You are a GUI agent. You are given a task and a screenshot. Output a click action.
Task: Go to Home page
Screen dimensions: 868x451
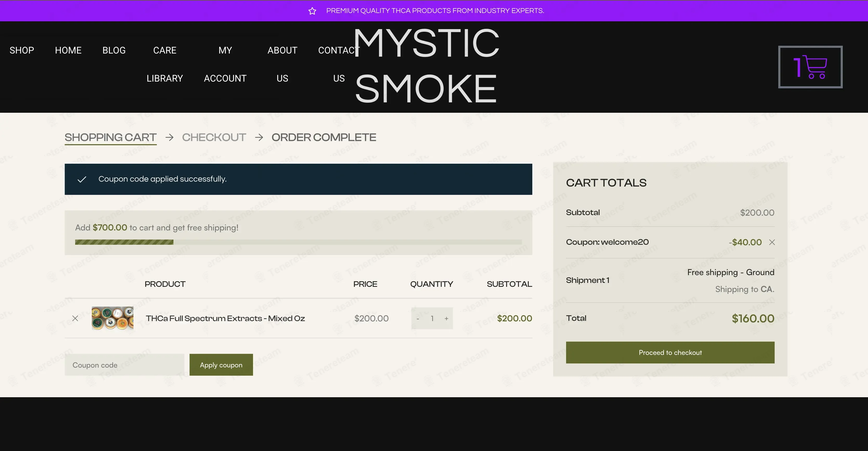68,50
